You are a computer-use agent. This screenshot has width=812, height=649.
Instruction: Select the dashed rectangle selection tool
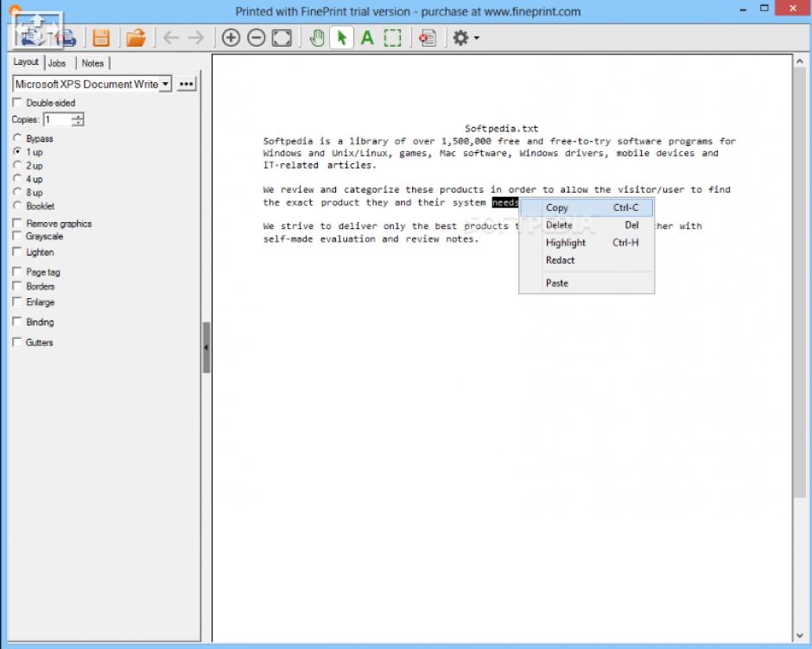coord(392,38)
